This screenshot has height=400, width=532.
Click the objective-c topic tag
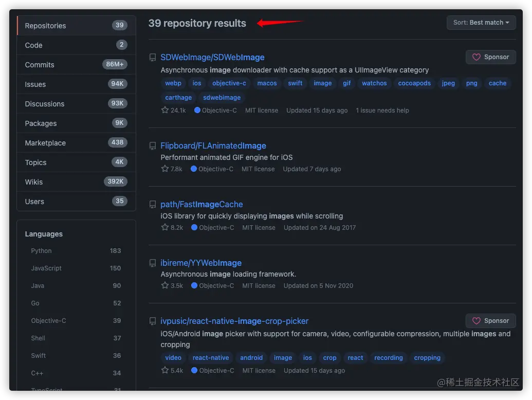point(229,83)
